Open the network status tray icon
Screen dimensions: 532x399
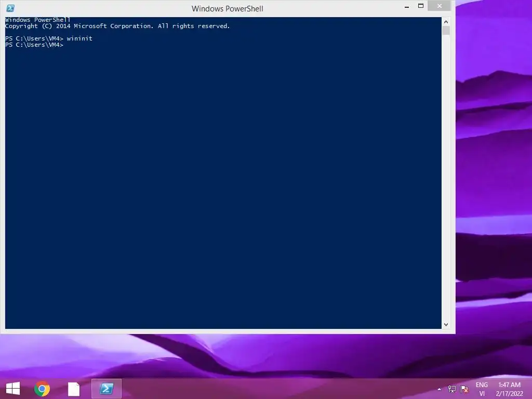pos(452,389)
